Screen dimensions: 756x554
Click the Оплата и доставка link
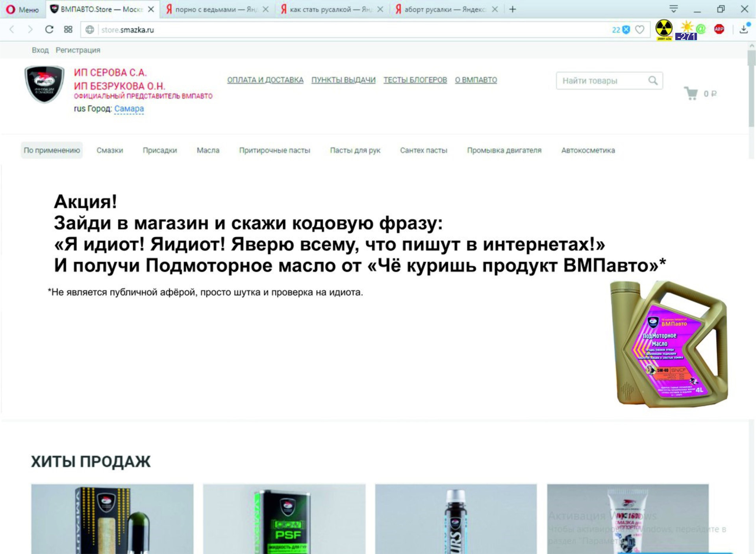(265, 80)
